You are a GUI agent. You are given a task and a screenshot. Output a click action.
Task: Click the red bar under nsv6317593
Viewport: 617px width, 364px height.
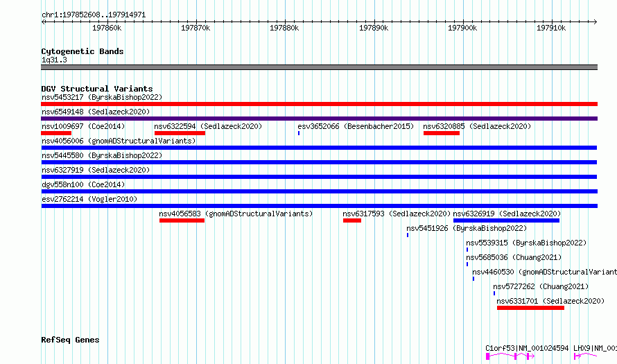352,220
